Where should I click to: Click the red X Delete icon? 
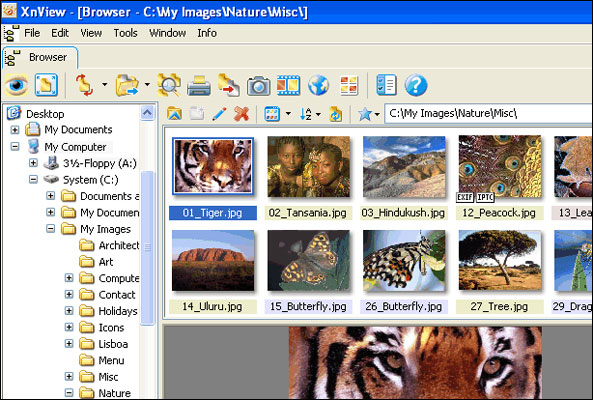(241, 113)
